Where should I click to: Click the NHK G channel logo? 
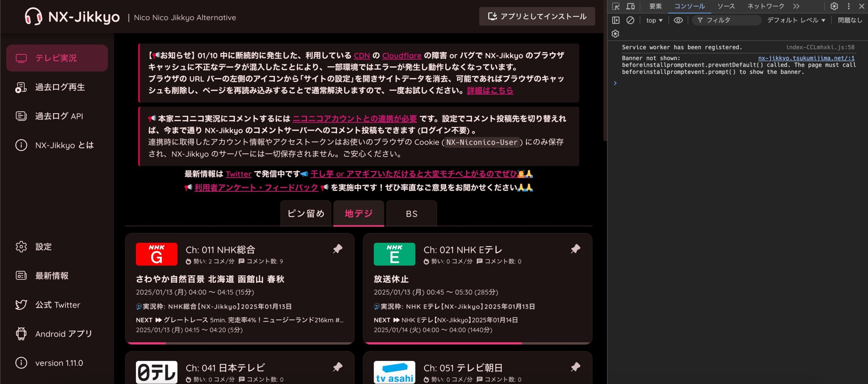157,254
